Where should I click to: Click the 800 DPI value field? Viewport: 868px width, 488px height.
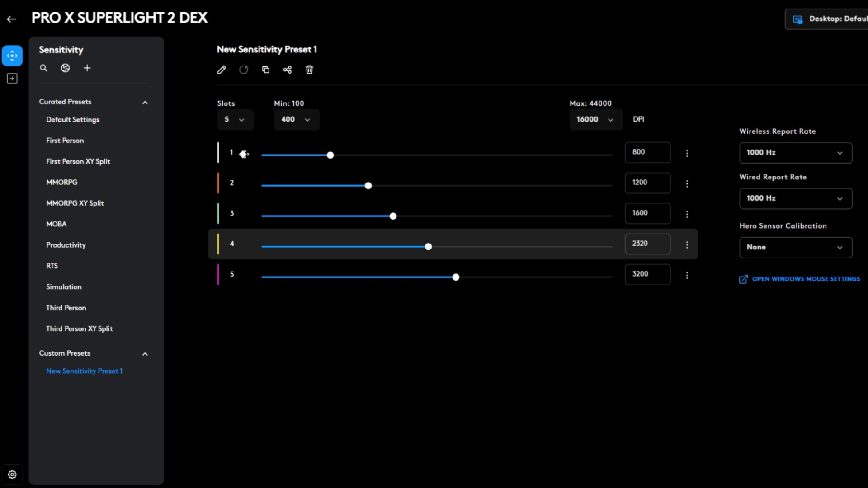click(648, 153)
